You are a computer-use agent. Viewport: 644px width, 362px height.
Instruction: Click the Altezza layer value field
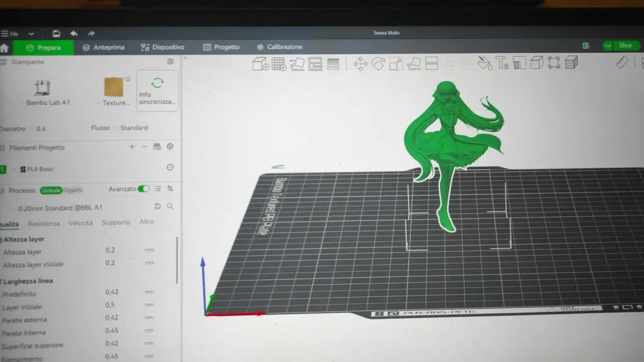click(110, 250)
